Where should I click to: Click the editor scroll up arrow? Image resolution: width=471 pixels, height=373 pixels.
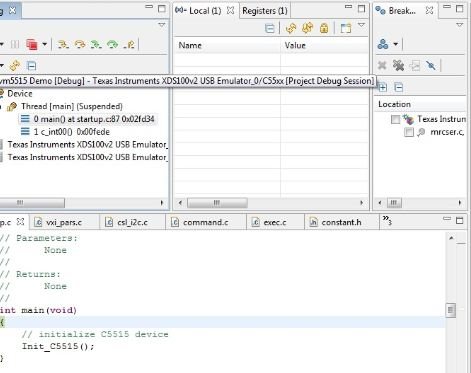pyautogui.click(x=451, y=238)
